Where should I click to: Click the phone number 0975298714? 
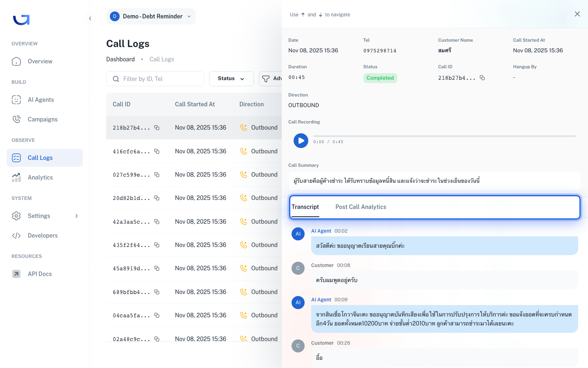(380, 51)
